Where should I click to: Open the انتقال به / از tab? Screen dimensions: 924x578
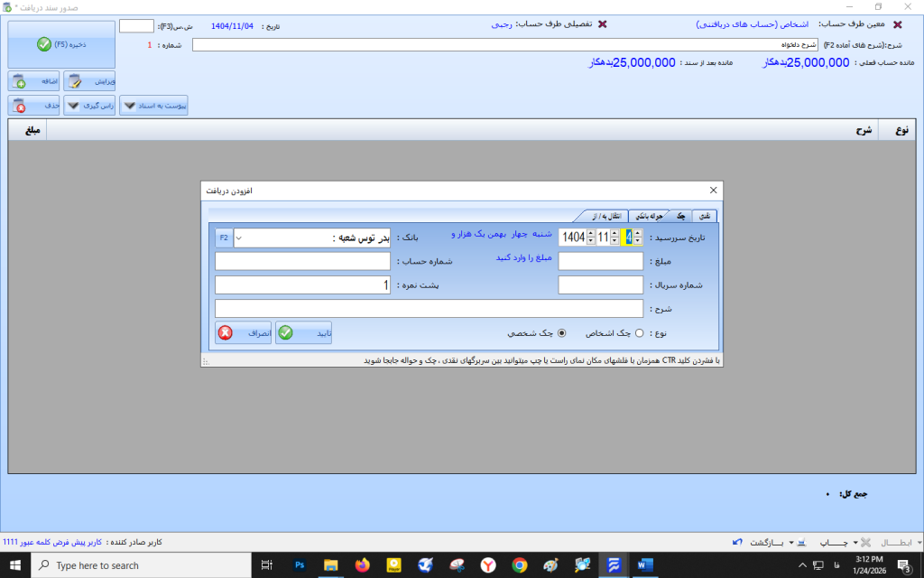click(x=602, y=217)
